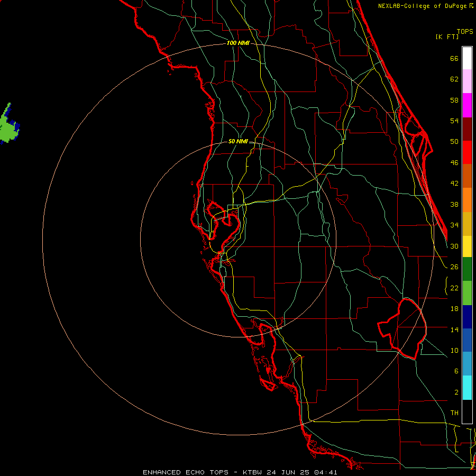Viewport: 476px width, 476px height.
Task: Click the bright orange legend swatch
Action: tap(467, 199)
